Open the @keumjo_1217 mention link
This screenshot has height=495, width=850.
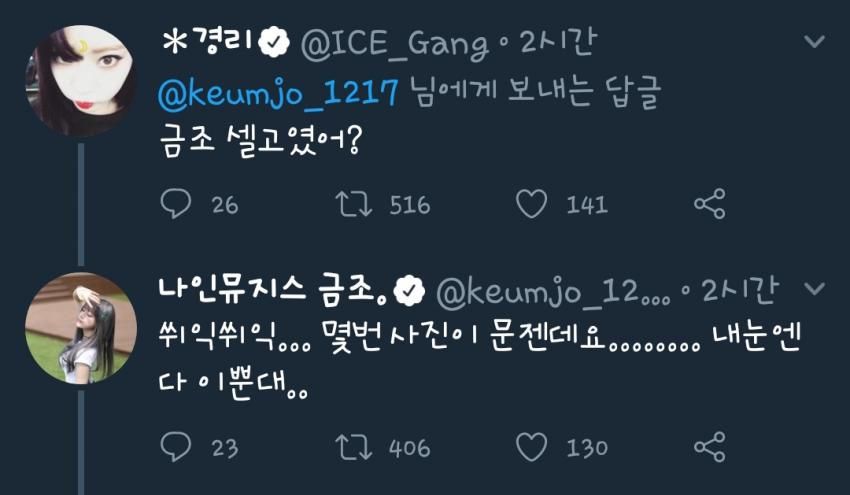click(x=278, y=92)
